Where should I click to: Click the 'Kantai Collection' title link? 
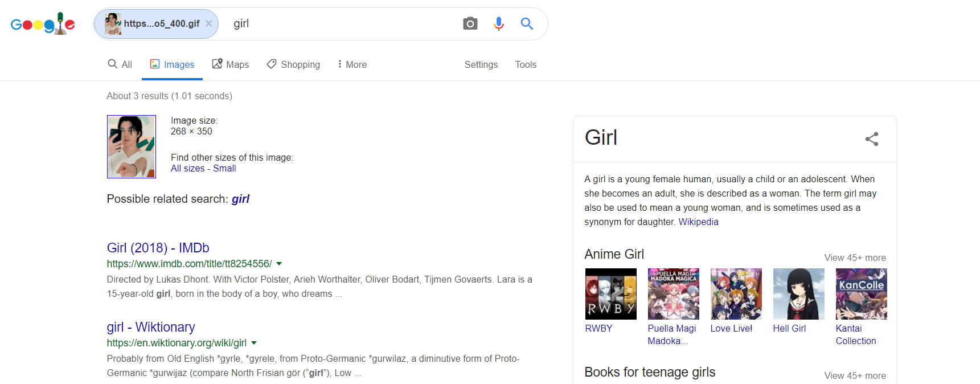click(x=856, y=334)
